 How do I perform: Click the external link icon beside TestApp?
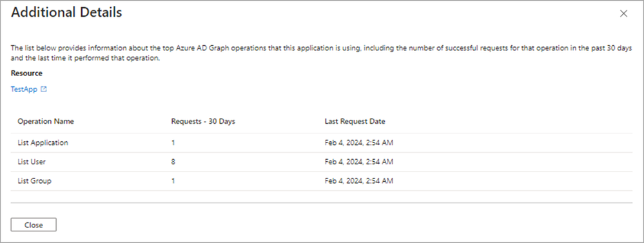[x=44, y=89]
